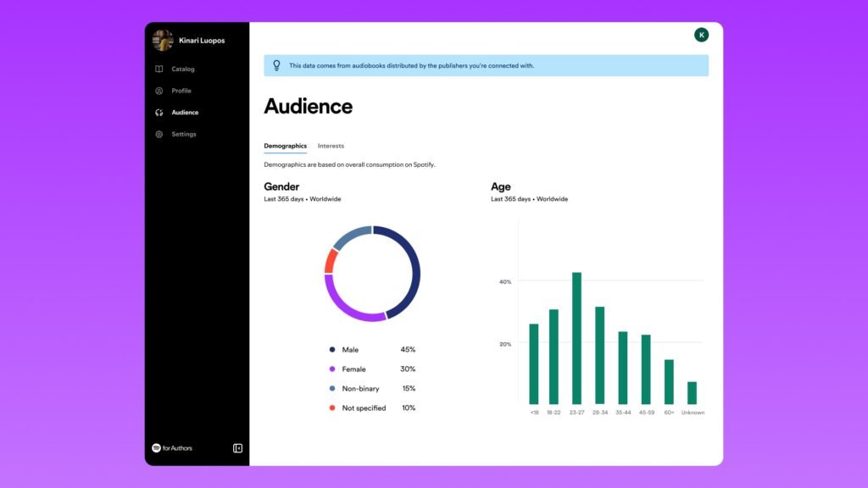Open the Catalog menu item

click(182, 69)
